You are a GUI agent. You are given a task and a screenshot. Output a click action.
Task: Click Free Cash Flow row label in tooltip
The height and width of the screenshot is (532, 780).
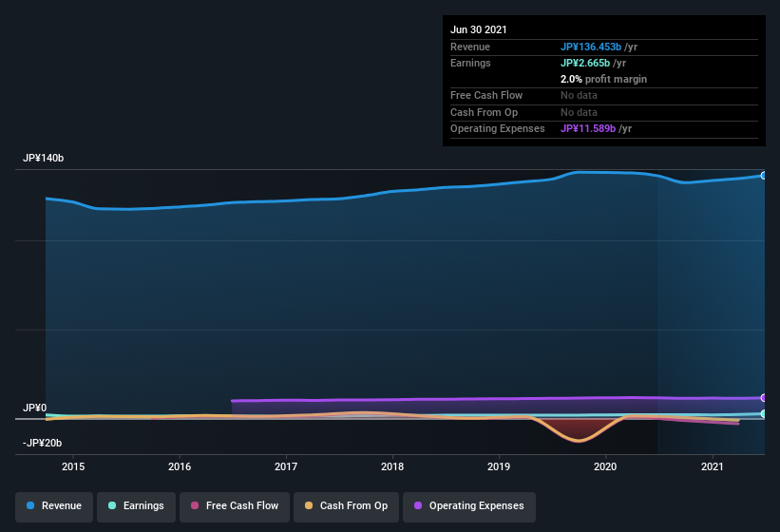486,95
